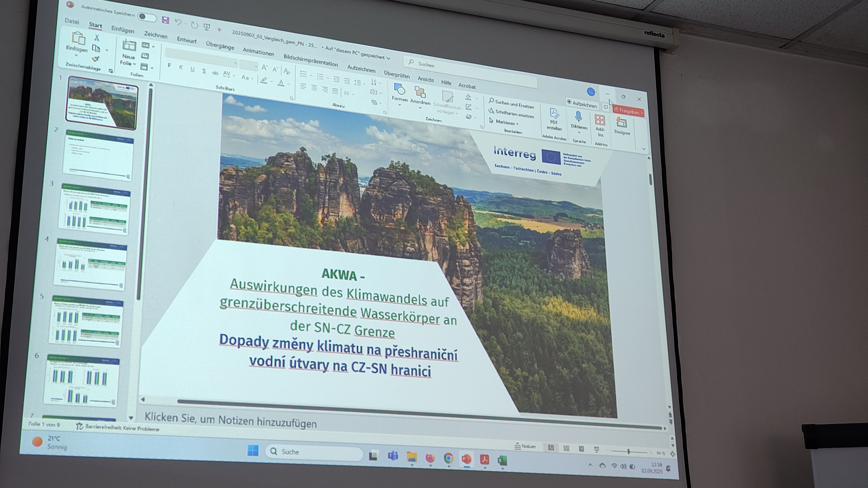868x488 pixels.
Task: Open Excel from the taskbar
Action: pyautogui.click(x=502, y=460)
